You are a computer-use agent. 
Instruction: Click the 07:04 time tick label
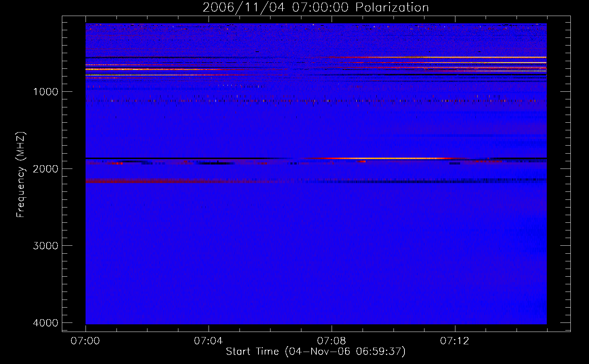(x=208, y=341)
